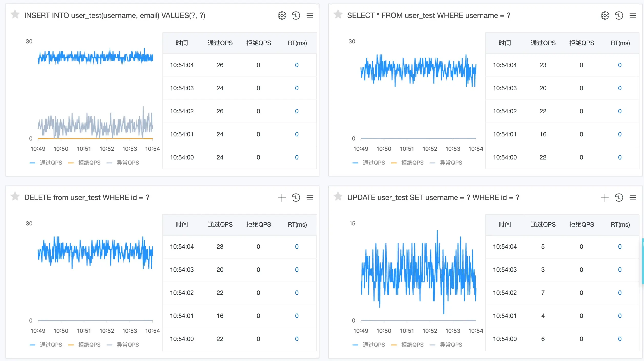The height and width of the screenshot is (361, 644).
Task: Click RT value at 10:54:02 in UPDATE table
Action: pos(619,293)
